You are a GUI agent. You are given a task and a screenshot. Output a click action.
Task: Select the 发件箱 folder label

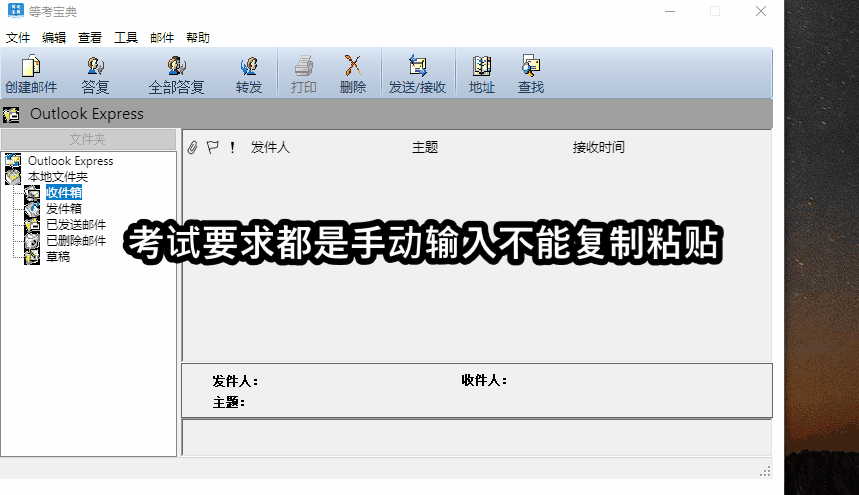pos(64,209)
